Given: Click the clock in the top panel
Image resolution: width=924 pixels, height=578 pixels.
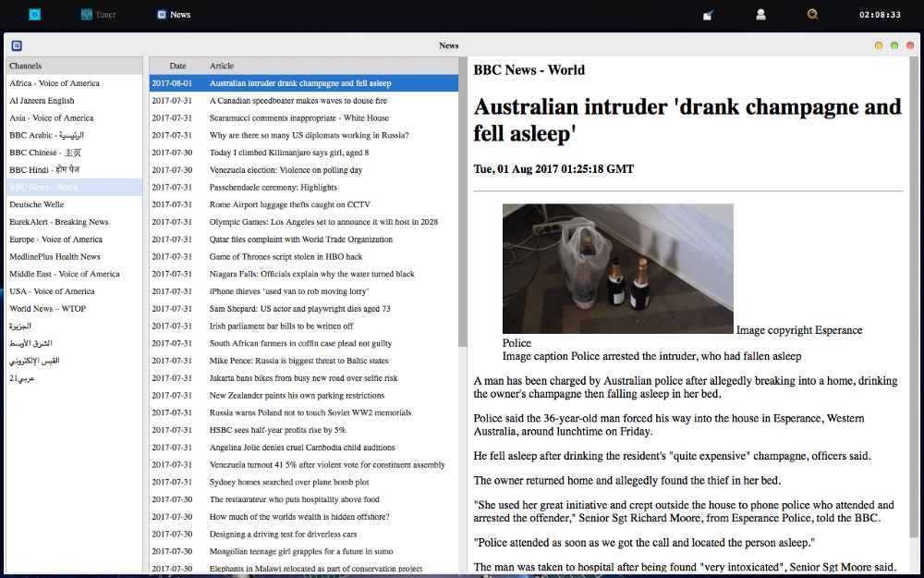Looking at the screenshot, I should pyautogui.click(x=880, y=15).
